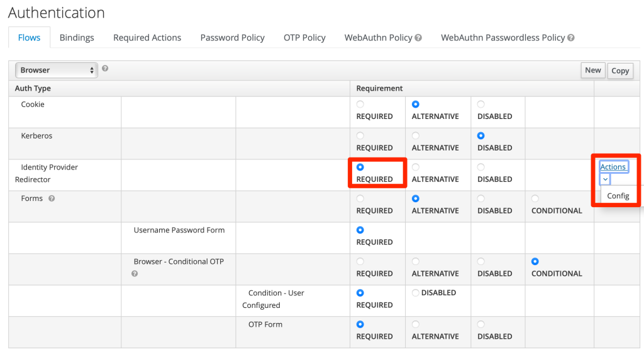Choose CONDITIONAL for the Forms row
The image size is (644, 352).
pos(535,198)
